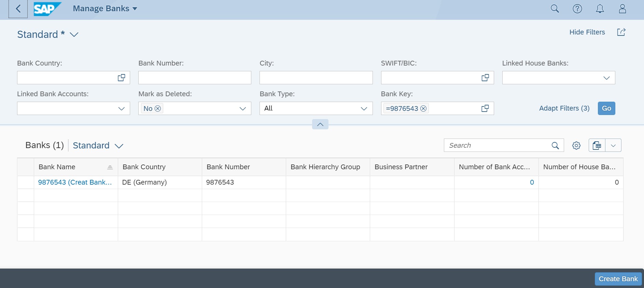
Task: Show notifications via bell icon
Action: 600,9
